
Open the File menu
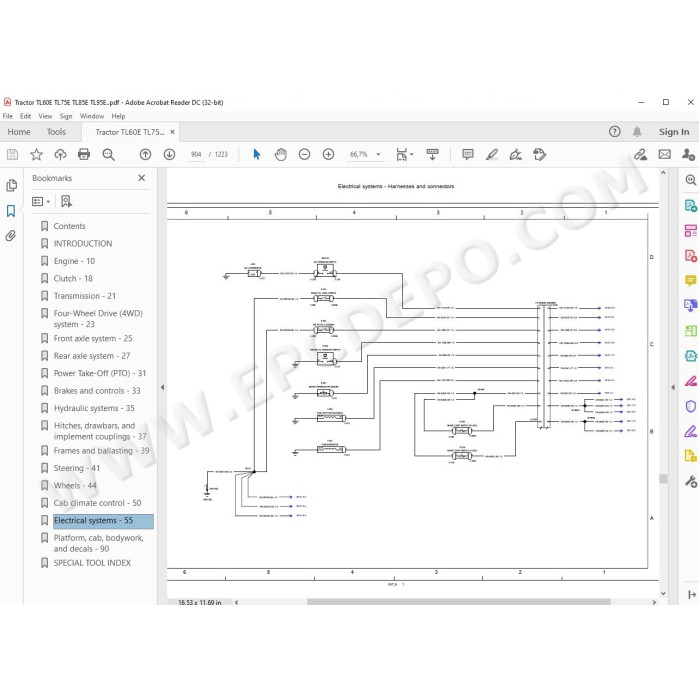(8, 116)
